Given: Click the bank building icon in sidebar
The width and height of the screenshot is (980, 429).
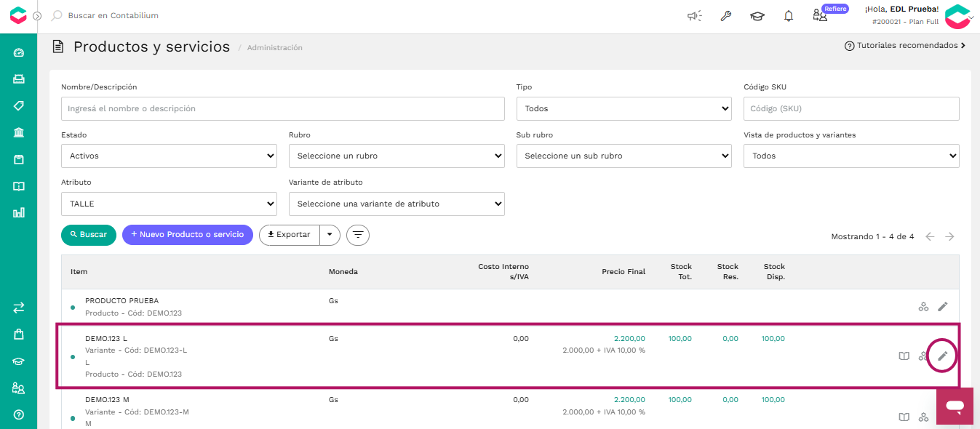Looking at the screenshot, I should pyautogui.click(x=19, y=132).
